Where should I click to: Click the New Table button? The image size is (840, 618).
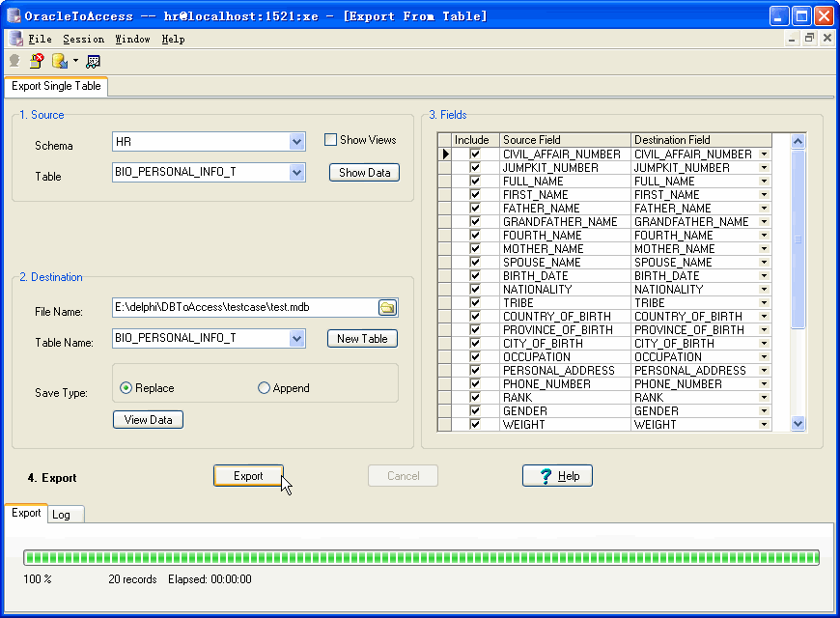click(362, 339)
